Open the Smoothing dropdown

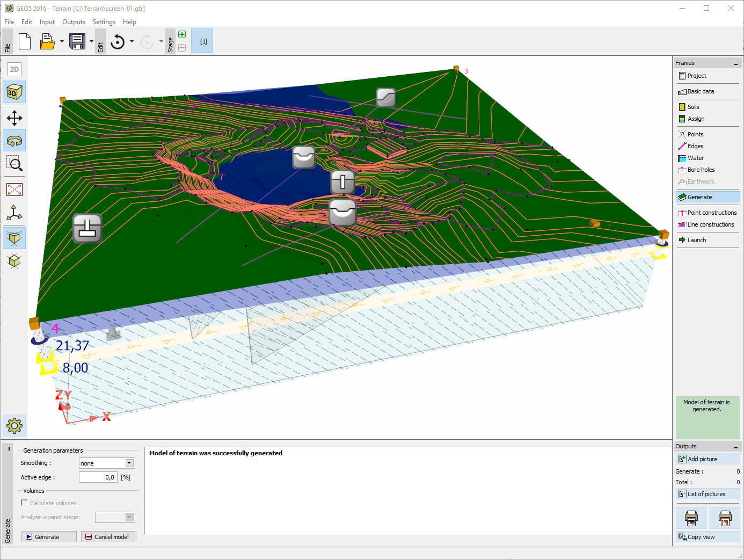click(x=128, y=463)
